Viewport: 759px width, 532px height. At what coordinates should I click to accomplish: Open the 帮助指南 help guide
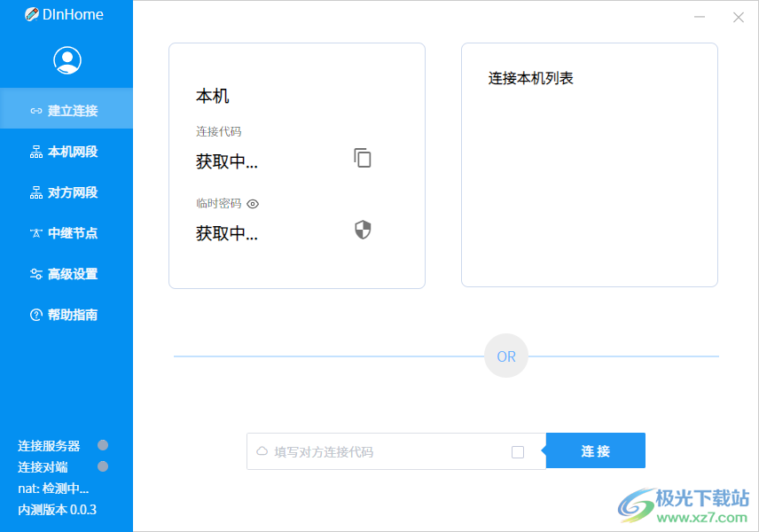pyautogui.click(x=67, y=315)
